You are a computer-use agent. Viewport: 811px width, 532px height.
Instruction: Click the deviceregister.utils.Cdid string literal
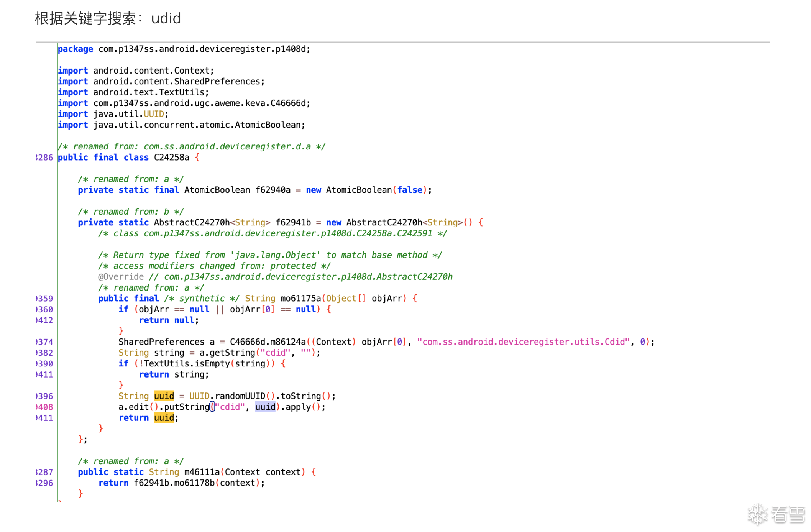coord(523,342)
